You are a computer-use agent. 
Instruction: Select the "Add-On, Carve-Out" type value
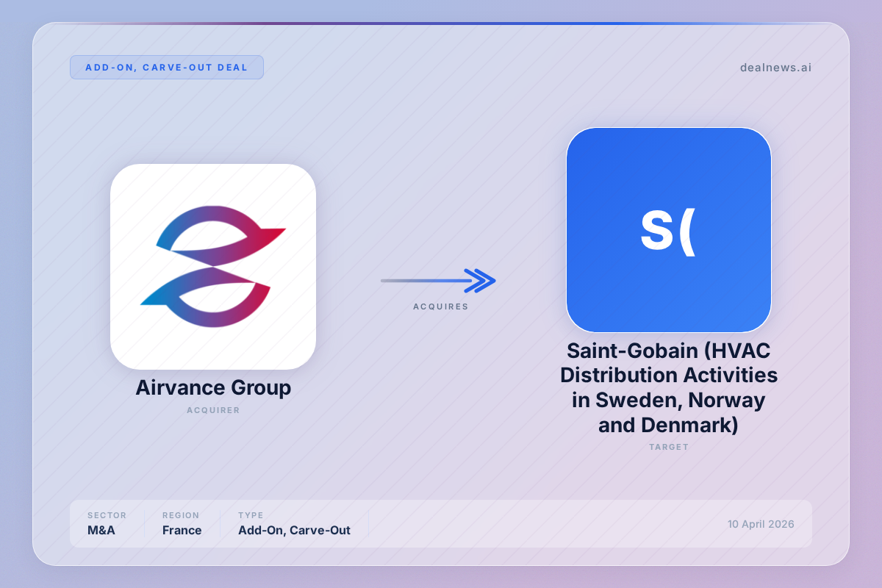(294, 530)
